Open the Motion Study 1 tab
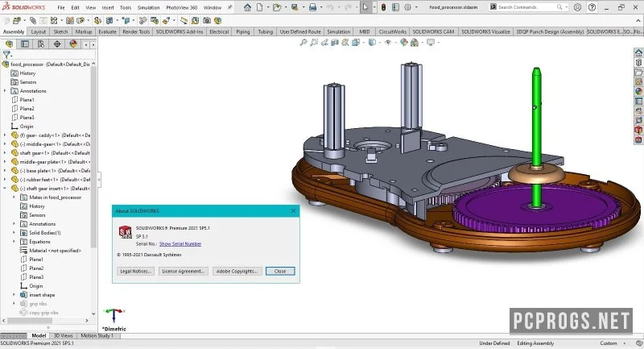644x349 pixels. coord(97,336)
